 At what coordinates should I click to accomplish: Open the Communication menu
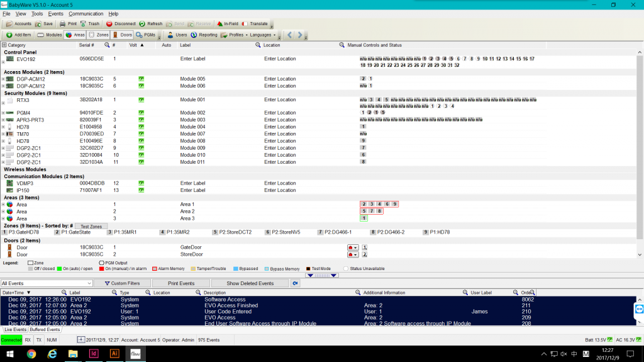86,13
